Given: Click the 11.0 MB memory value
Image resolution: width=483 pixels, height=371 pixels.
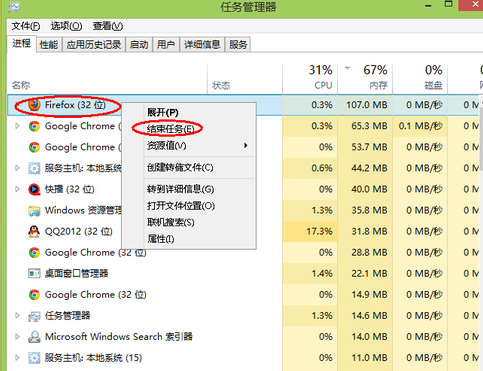Looking at the screenshot, I should [369, 358].
